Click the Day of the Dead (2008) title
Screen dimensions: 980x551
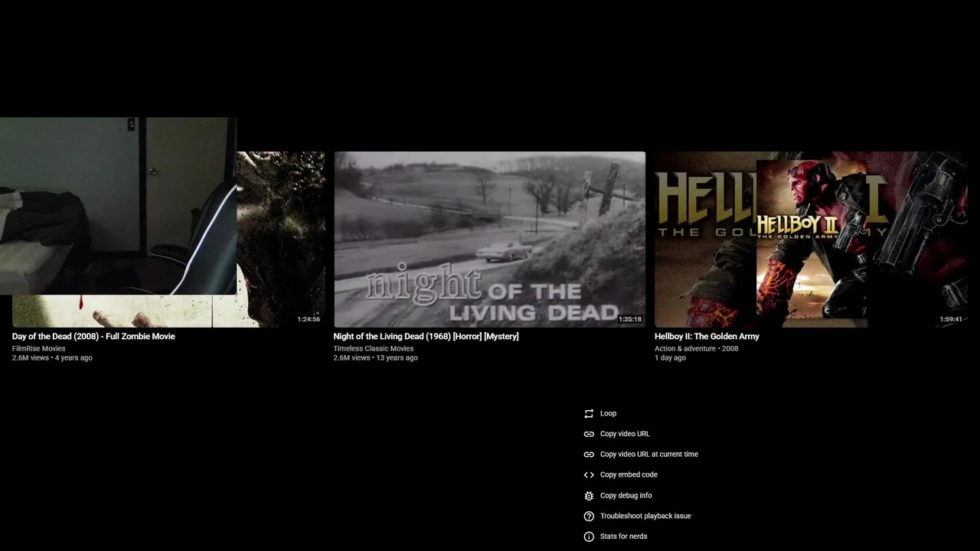pyautogui.click(x=93, y=337)
